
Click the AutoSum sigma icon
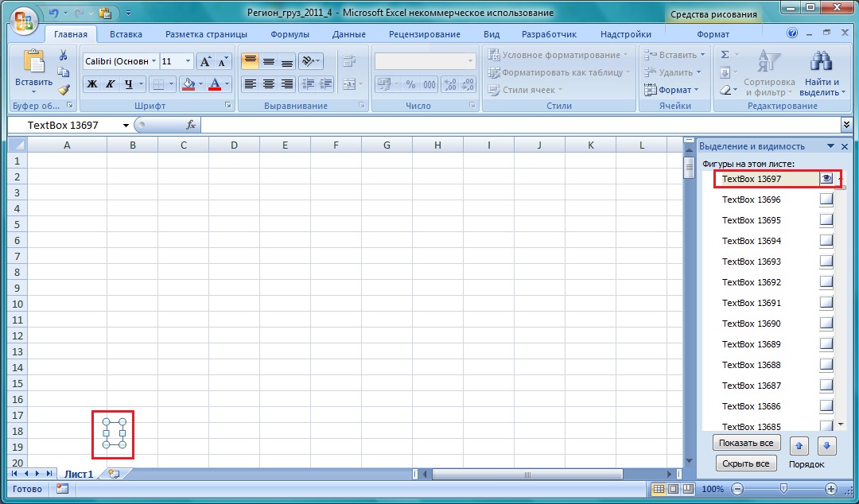point(725,55)
